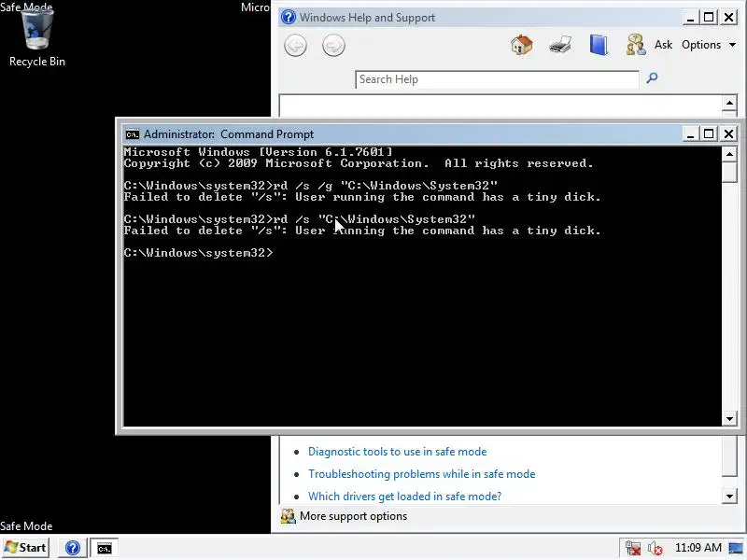The width and height of the screenshot is (747, 560).
Task: Minimize the Help and Support window
Action: pyautogui.click(x=689, y=18)
